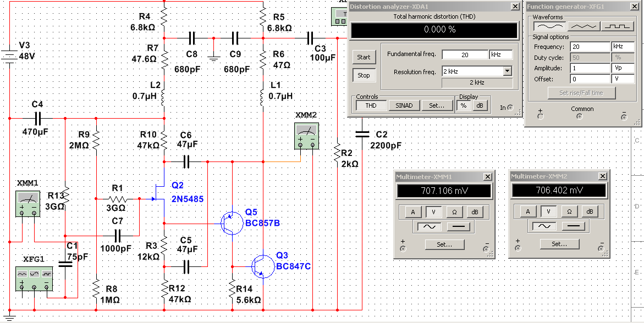Open Set... in Multimeter-XMM2

pyautogui.click(x=559, y=244)
